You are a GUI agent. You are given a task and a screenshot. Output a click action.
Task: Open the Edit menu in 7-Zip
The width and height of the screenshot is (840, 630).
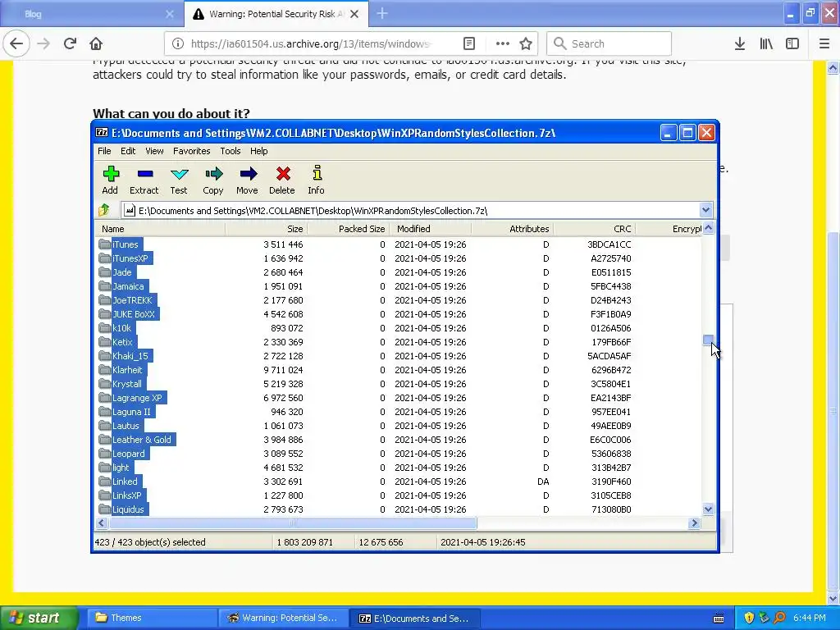point(128,151)
